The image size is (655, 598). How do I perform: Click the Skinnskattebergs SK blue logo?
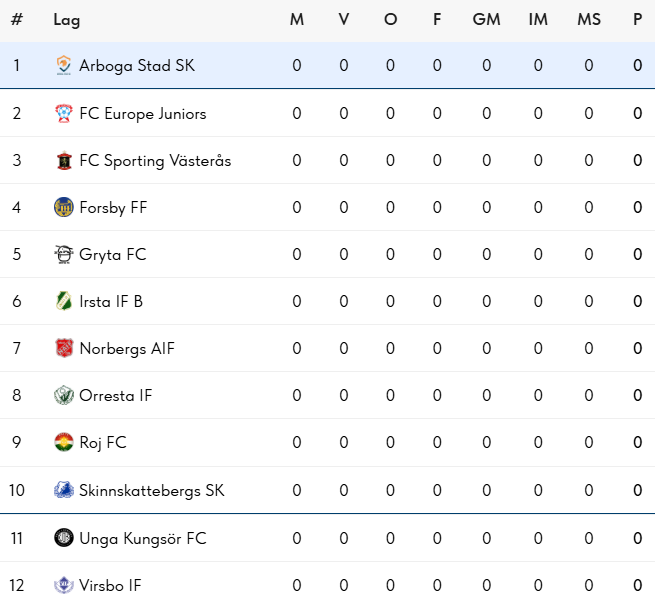(64, 490)
